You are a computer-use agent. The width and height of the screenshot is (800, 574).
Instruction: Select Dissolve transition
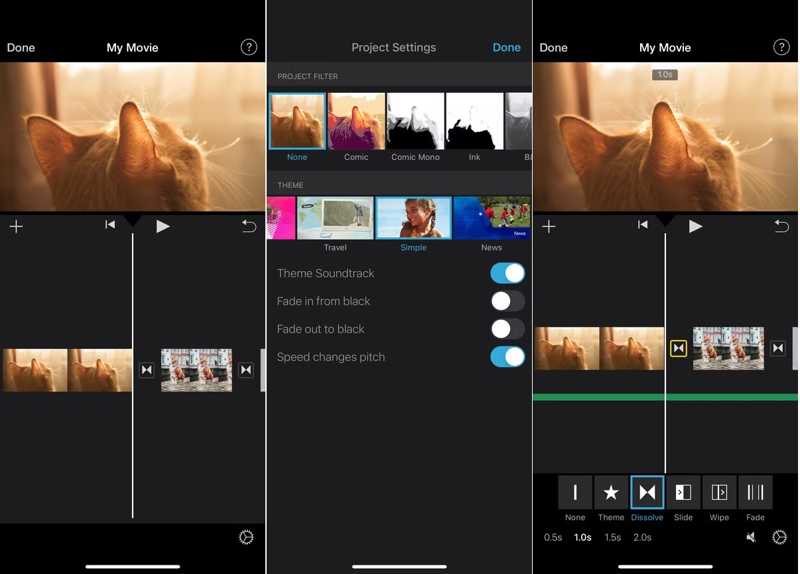point(647,492)
